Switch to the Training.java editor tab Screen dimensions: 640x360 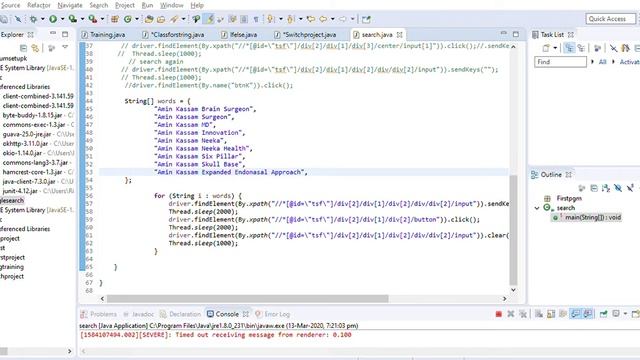(104, 35)
